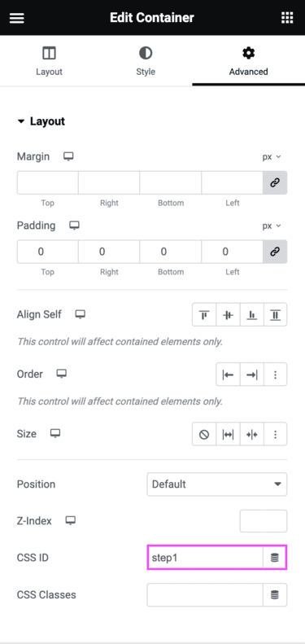Image resolution: width=305 pixels, height=644 pixels.
Task: Switch to the Style tab
Action: (146, 61)
